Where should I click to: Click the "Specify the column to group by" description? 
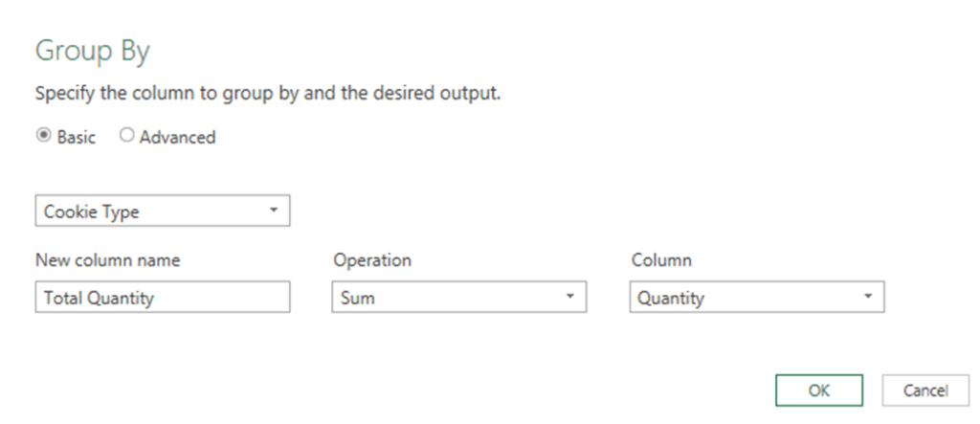pos(267,95)
